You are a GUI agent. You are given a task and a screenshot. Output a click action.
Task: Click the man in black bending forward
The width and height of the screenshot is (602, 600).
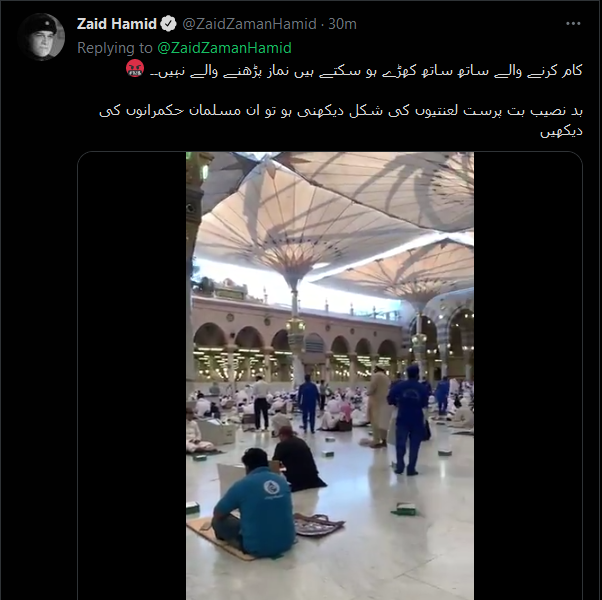[x=297, y=459]
